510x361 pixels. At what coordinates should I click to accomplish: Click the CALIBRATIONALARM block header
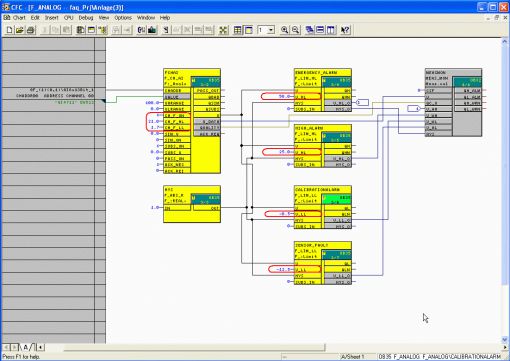(323, 189)
